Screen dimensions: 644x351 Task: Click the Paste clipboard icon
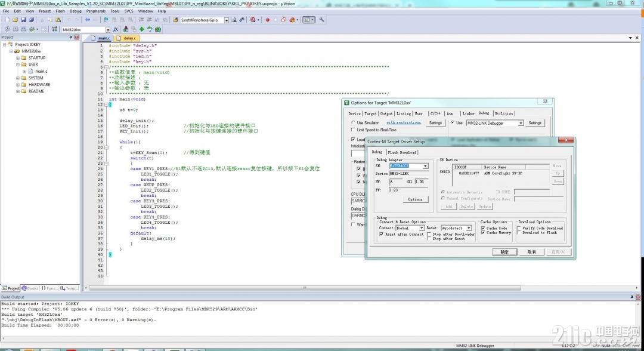tap(58, 20)
